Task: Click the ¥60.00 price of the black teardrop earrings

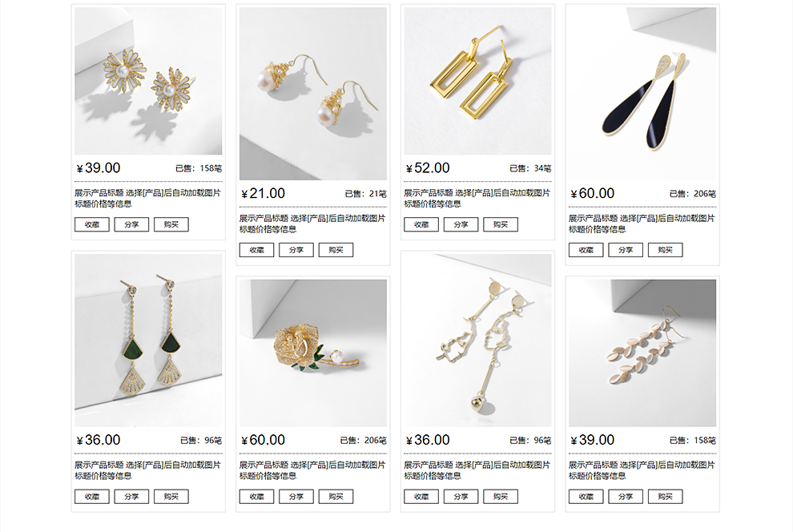Action: 592,193
